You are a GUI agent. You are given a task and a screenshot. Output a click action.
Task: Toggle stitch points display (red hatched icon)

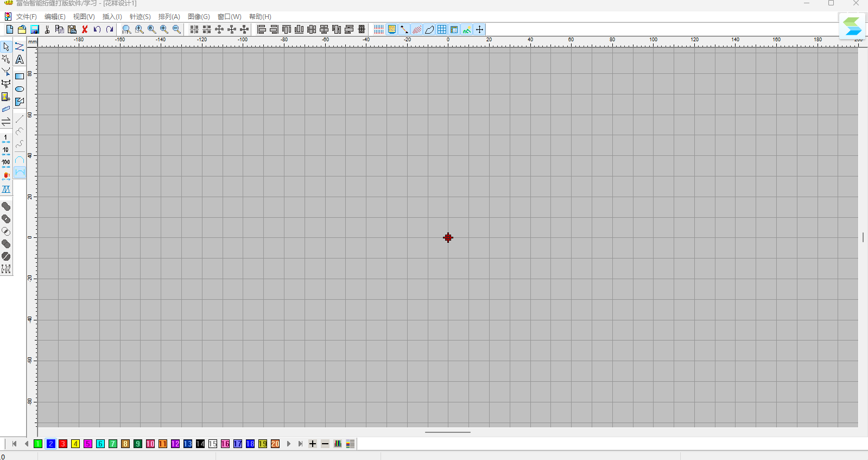pos(417,29)
